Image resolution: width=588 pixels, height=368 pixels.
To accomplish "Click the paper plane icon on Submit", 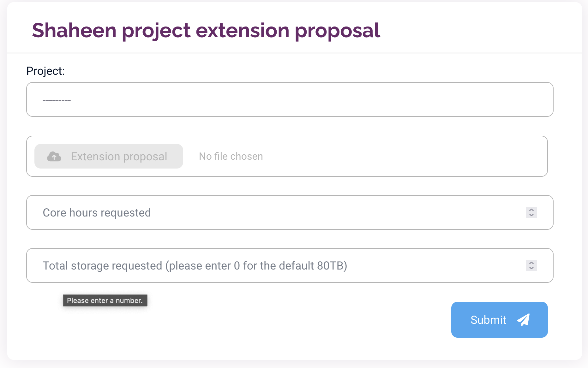I will point(523,320).
